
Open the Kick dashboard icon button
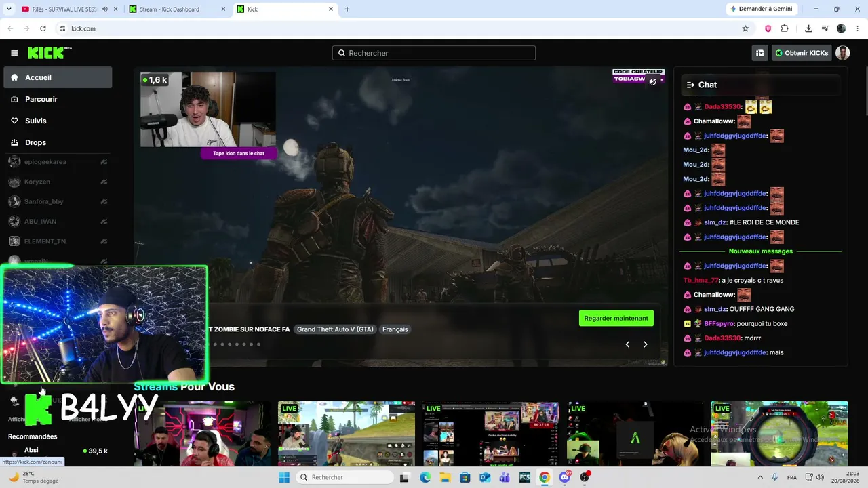click(760, 53)
